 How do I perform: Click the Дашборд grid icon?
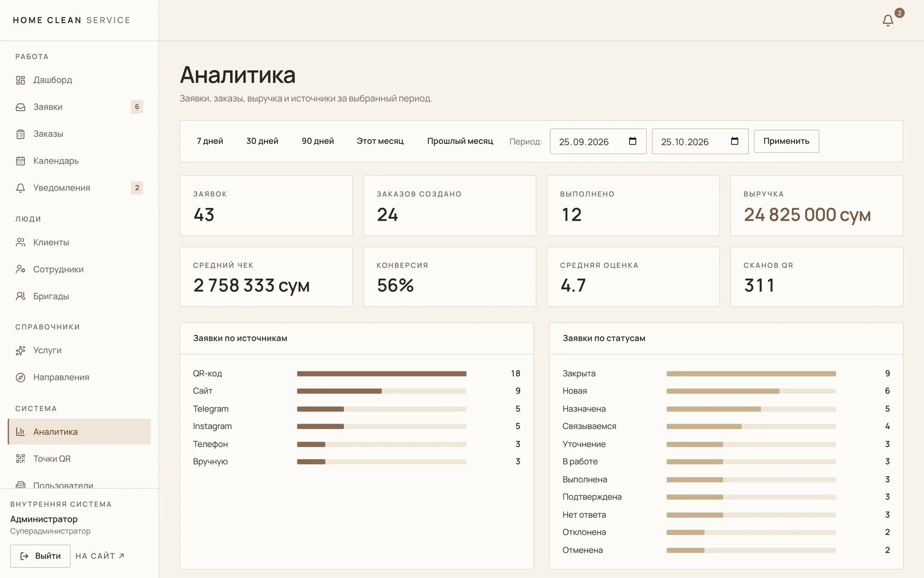pyautogui.click(x=20, y=80)
